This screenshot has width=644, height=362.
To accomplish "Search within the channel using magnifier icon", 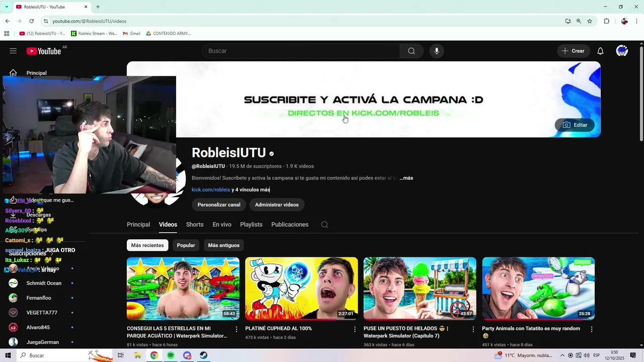I will (325, 225).
